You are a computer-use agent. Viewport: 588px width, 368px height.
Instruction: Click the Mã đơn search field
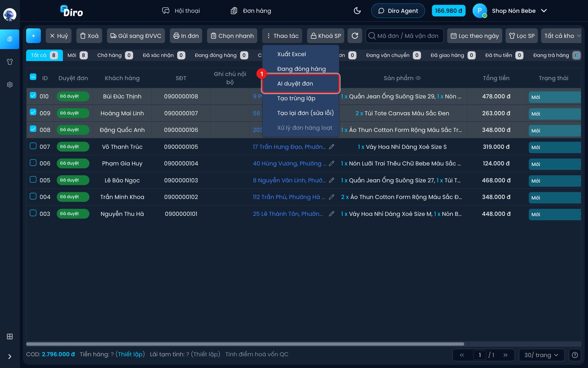pyautogui.click(x=405, y=36)
